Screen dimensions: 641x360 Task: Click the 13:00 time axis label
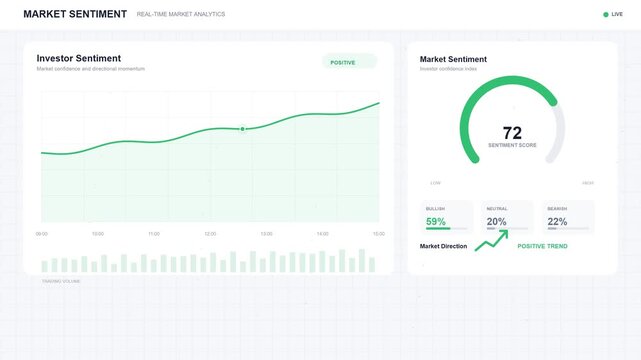[x=266, y=234]
